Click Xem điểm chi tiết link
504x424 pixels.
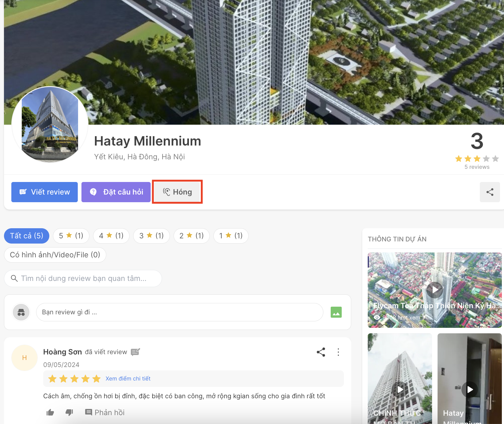[128, 379]
